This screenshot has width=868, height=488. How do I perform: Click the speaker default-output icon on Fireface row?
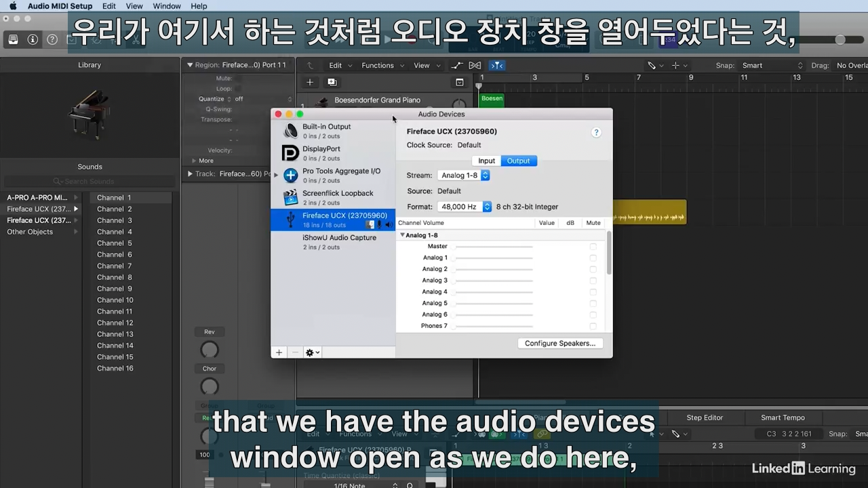click(x=389, y=224)
